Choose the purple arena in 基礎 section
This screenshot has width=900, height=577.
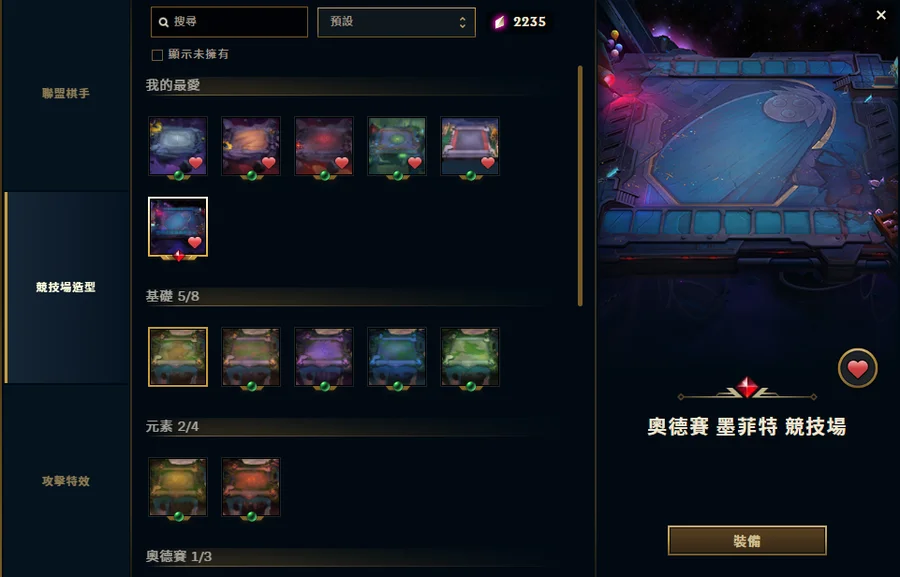point(324,357)
